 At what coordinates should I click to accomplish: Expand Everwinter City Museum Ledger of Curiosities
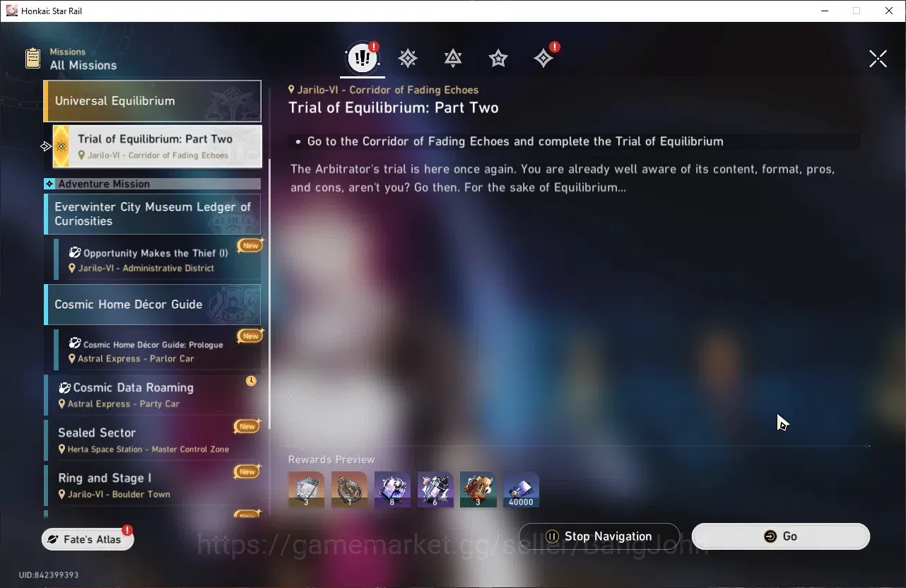(153, 214)
